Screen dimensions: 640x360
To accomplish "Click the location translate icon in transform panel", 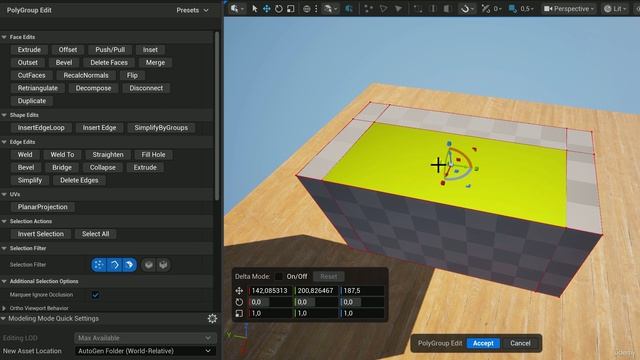I will coord(239,291).
